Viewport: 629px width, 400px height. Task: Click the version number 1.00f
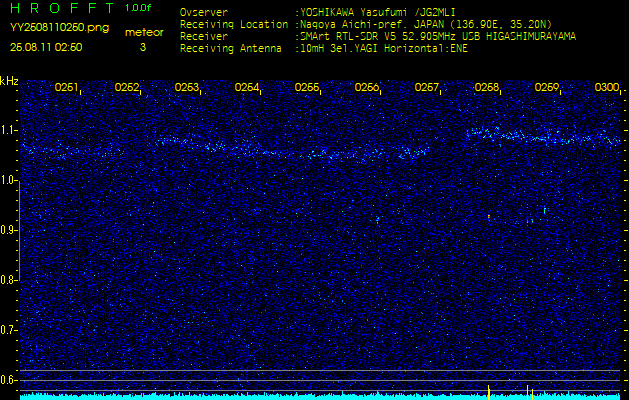(x=138, y=8)
